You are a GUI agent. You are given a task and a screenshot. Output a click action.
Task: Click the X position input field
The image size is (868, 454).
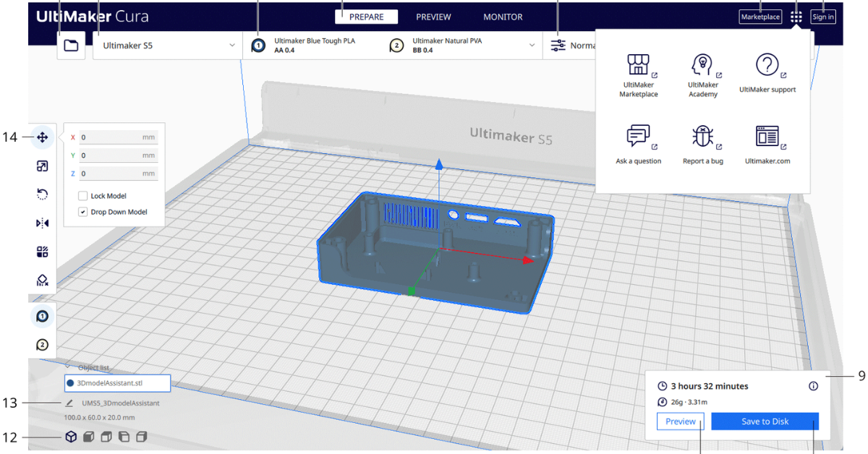pos(118,137)
